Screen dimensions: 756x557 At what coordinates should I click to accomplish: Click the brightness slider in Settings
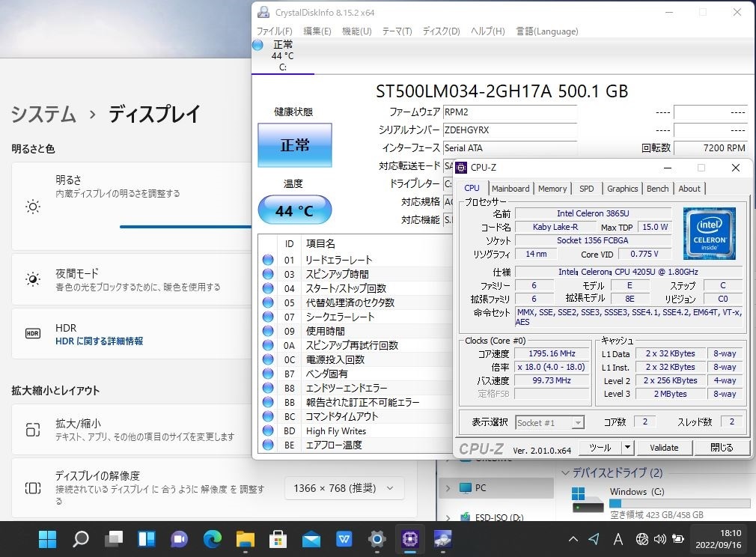tap(186, 226)
